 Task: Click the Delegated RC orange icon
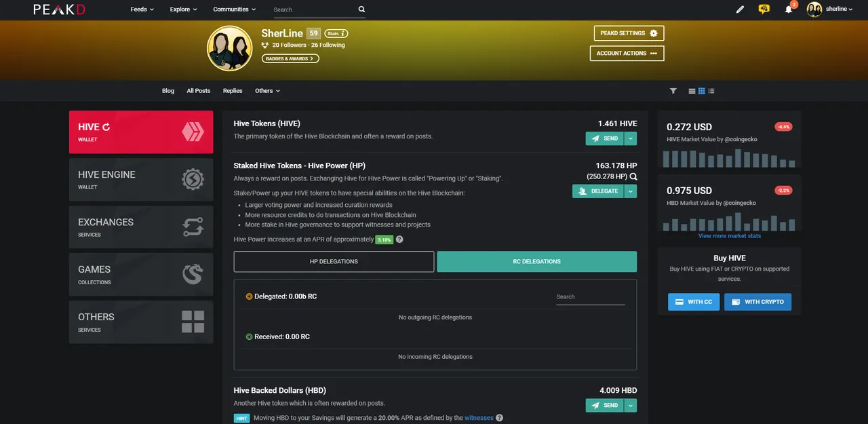coord(249,296)
